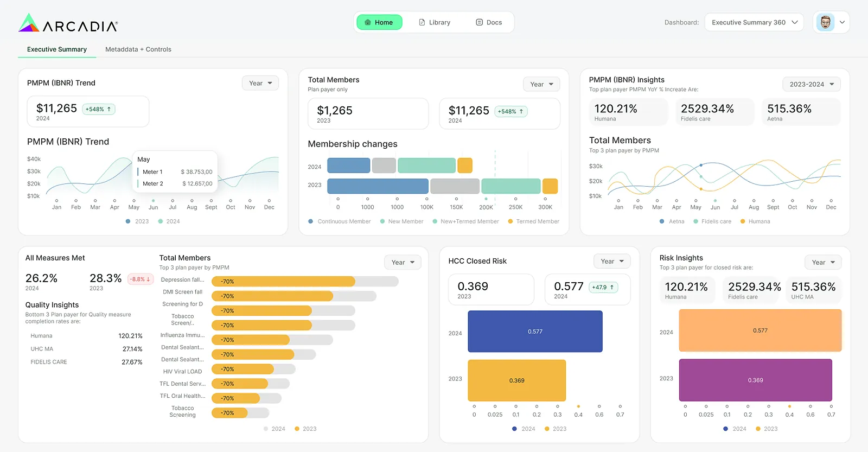This screenshot has height=452, width=868.
Task: Open Year dropdown above Total Members bar list
Action: tap(403, 262)
